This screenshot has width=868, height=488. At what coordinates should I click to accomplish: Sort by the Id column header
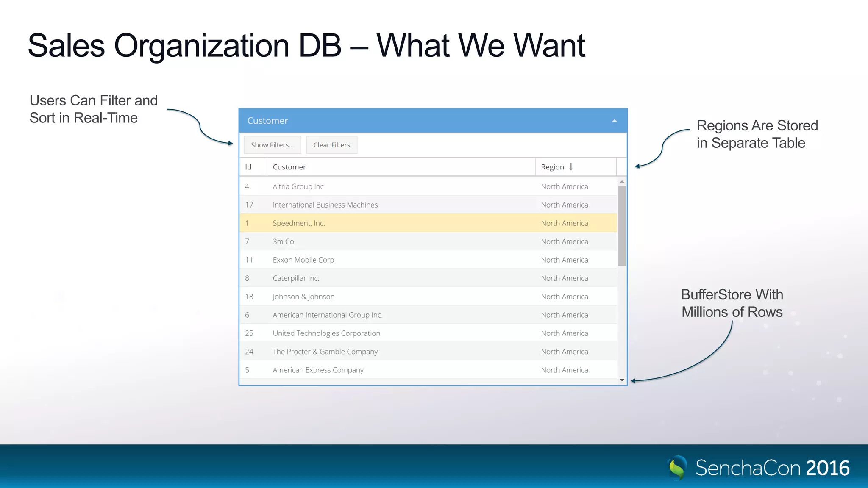pyautogui.click(x=253, y=167)
